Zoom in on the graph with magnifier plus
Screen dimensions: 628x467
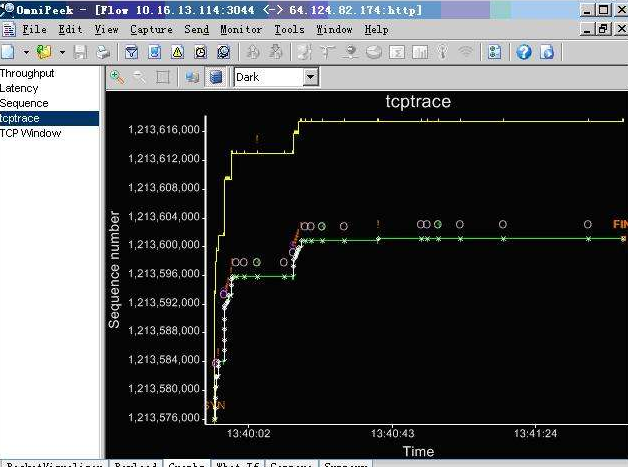[117, 77]
